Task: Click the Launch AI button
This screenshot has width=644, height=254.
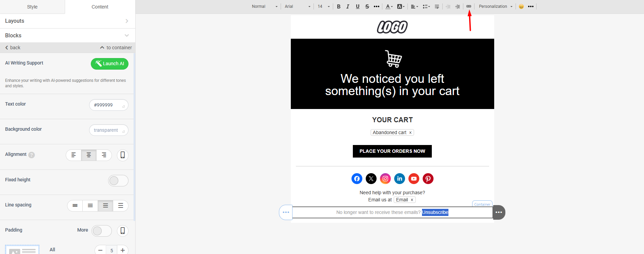Action: click(x=109, y=64)
